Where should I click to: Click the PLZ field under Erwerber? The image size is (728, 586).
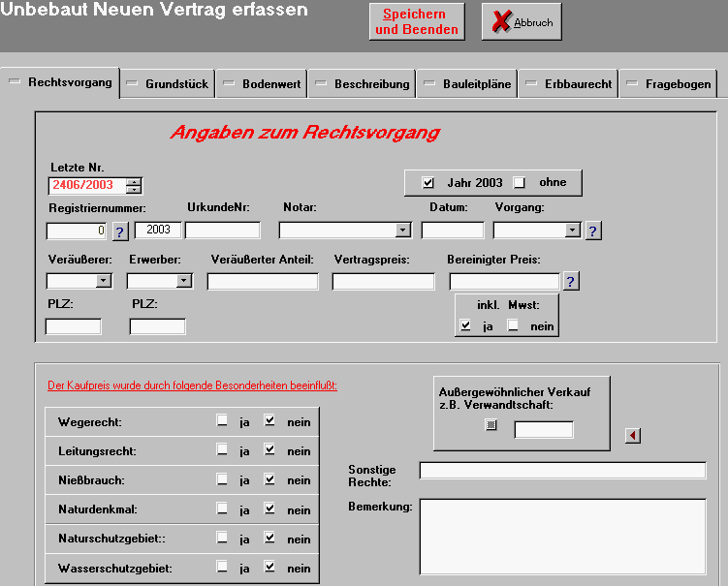(x=158, y=326)
